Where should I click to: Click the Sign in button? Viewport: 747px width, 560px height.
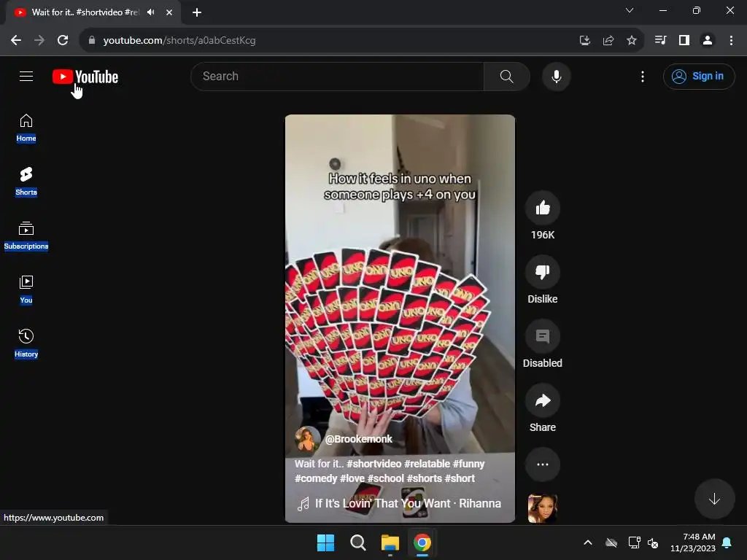(698, 76)
